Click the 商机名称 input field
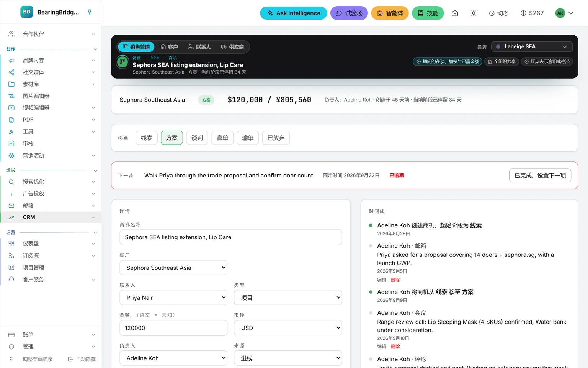Screen dimensions: 588x368 [x=231, y=237]
